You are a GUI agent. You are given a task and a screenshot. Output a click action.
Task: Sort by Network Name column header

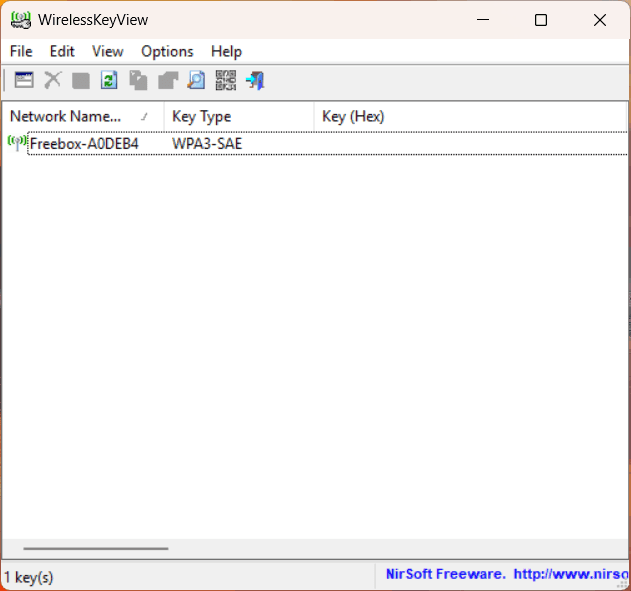click(x=83, y=117)
